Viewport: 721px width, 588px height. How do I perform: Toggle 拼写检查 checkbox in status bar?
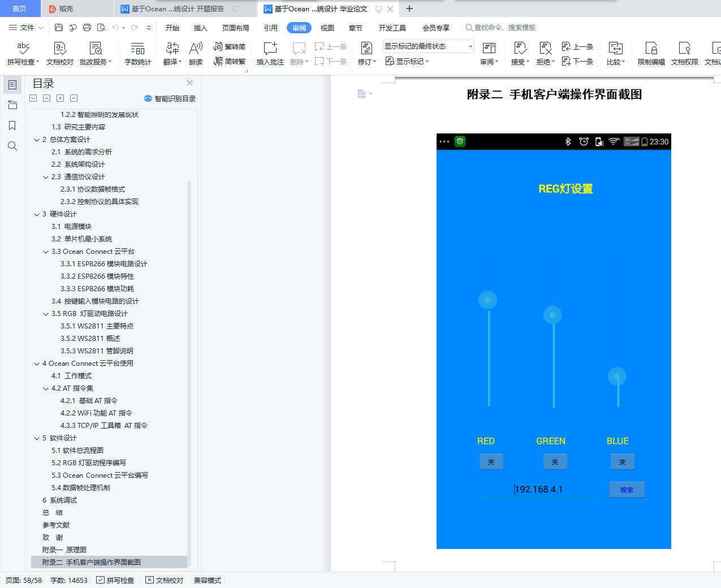point(115,580)
